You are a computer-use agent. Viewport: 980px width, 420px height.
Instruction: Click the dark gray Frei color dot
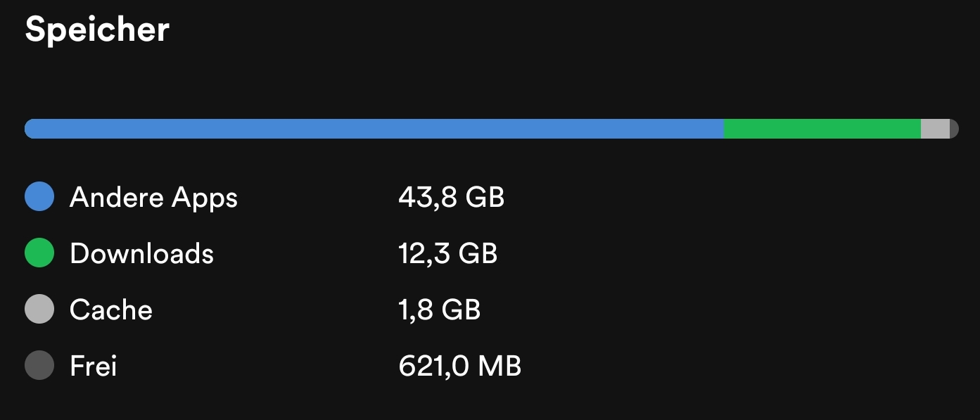[39, 366]
